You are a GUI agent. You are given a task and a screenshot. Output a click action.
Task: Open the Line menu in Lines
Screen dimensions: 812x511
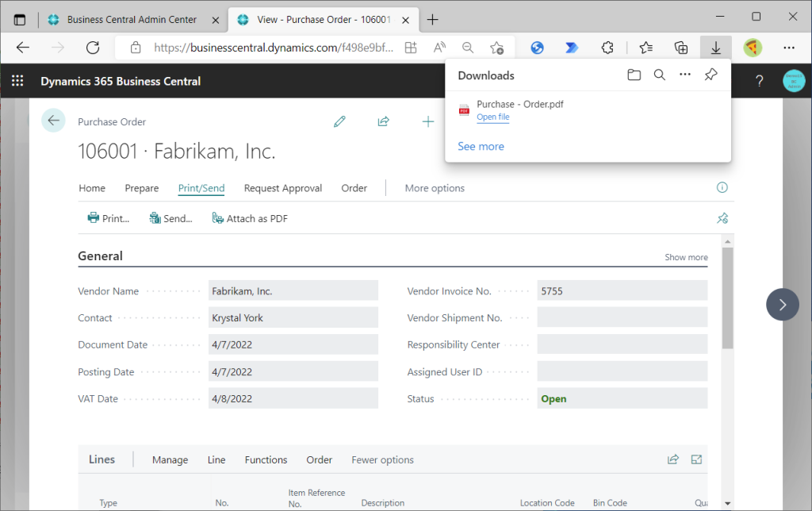pos(216,459)
